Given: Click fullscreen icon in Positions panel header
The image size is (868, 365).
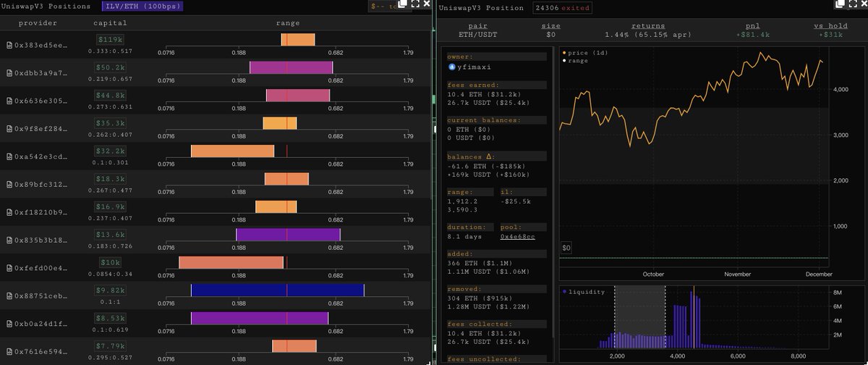Looking at the screenshot, I should (x=416, y=4).
